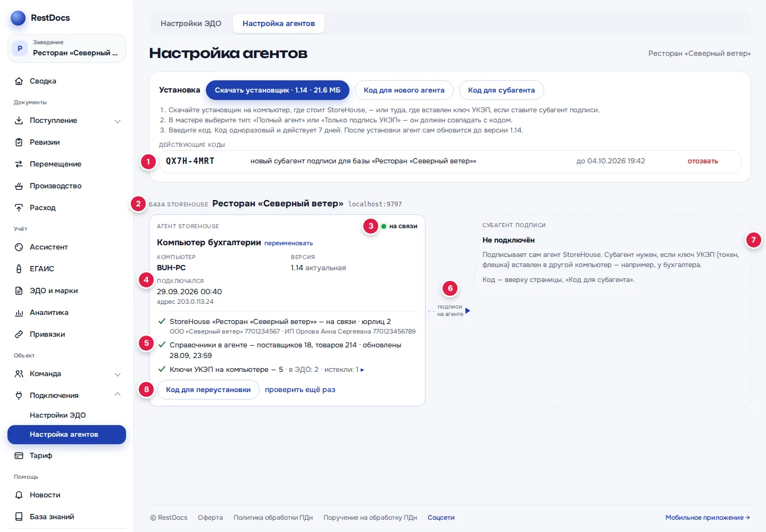766x532 pixels.
Task: Go to Аналитика in the sidebar
Action: [66, 313]
